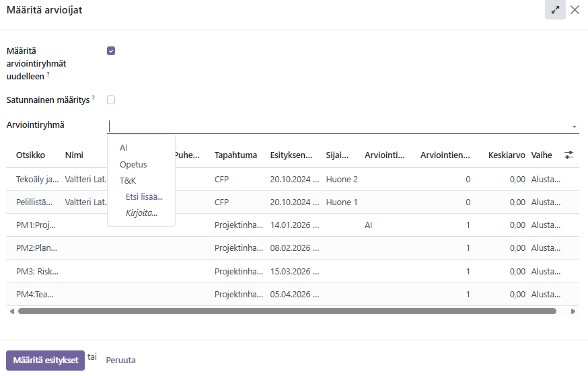Viewport: 588px width, 376px height.
Task: Open the column settings adjust icon
Action: 569,155
